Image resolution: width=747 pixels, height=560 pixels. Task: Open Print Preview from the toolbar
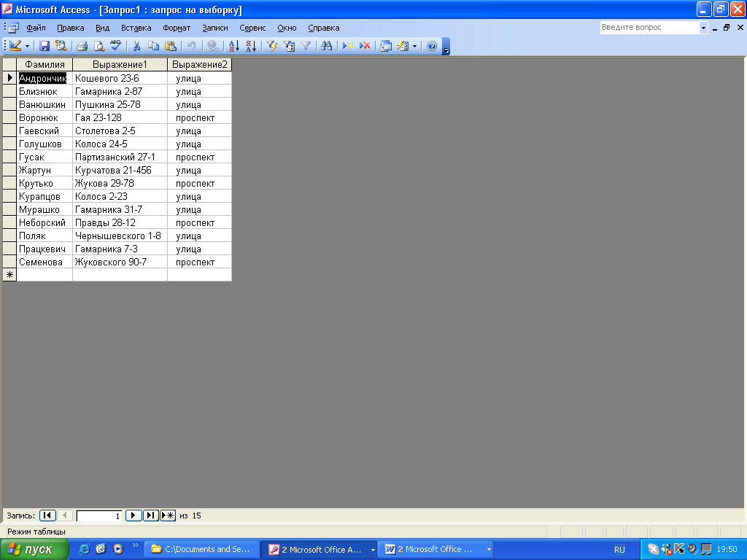coord(98,46)
